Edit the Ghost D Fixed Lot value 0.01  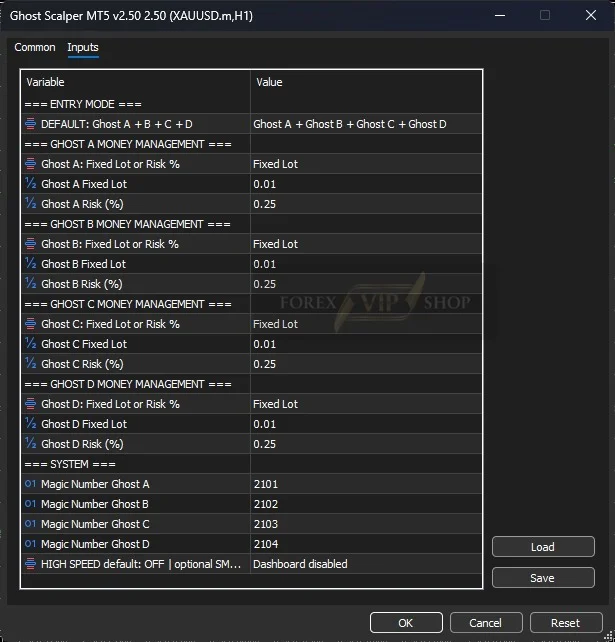[366, 424]
